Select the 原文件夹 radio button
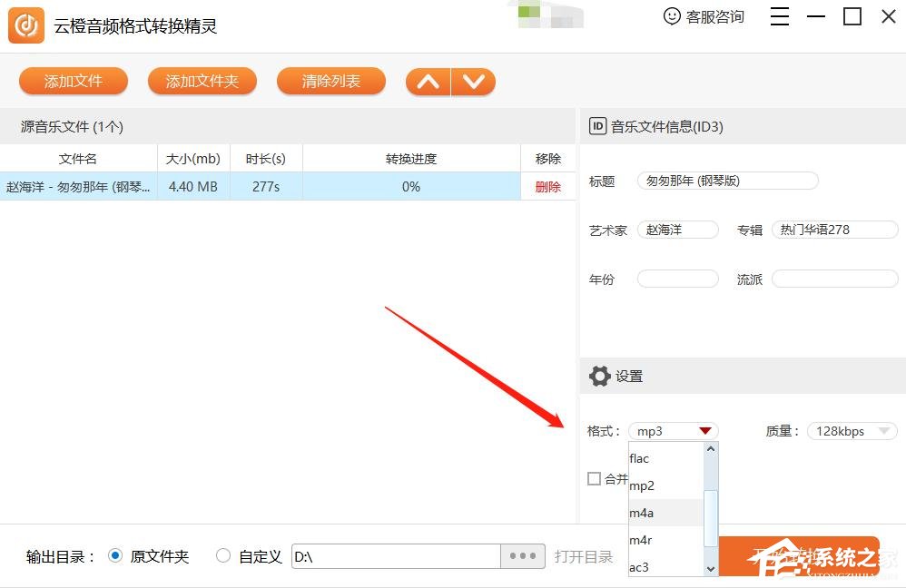 (115, 556)
